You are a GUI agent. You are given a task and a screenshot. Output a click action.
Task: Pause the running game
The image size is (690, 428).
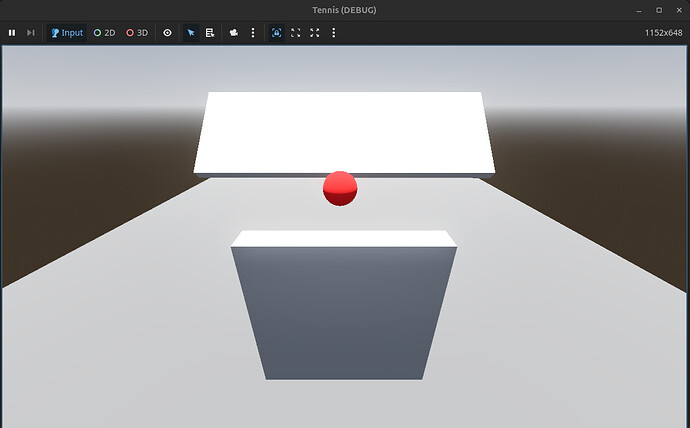click(12, 33)
